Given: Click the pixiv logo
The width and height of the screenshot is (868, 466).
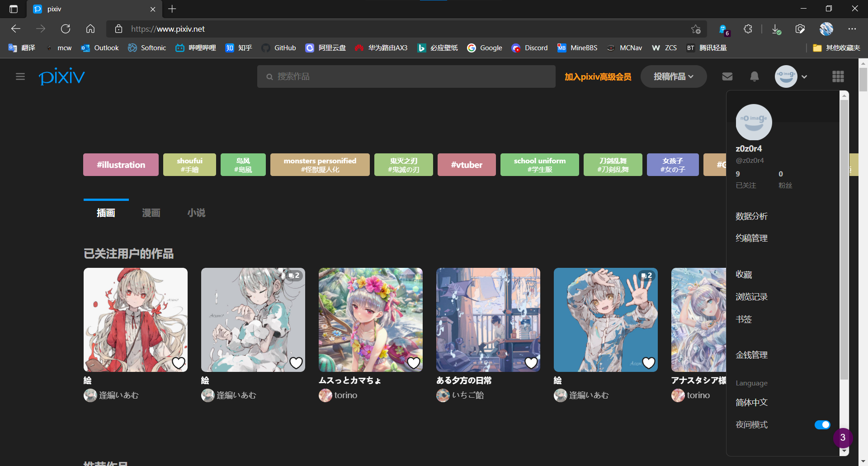Looking at the screenshot, I should coord(62,76).
